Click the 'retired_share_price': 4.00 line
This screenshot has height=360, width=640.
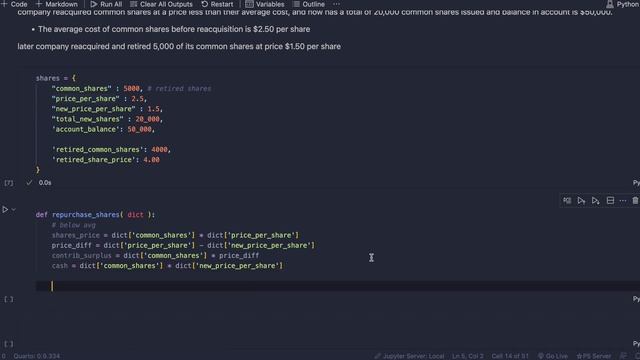coord(106,160)
